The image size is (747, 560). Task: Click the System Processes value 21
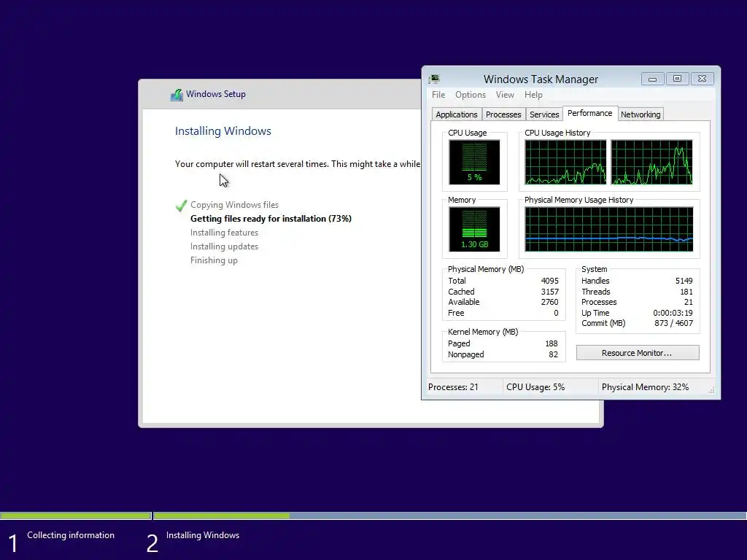coord(689,302)
